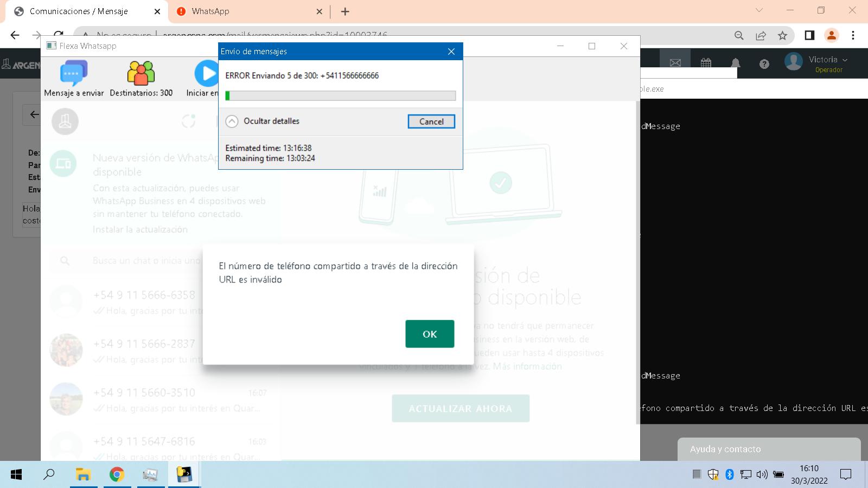Click the 'Estimated time: 13:16:38' text

click(269, 148)
